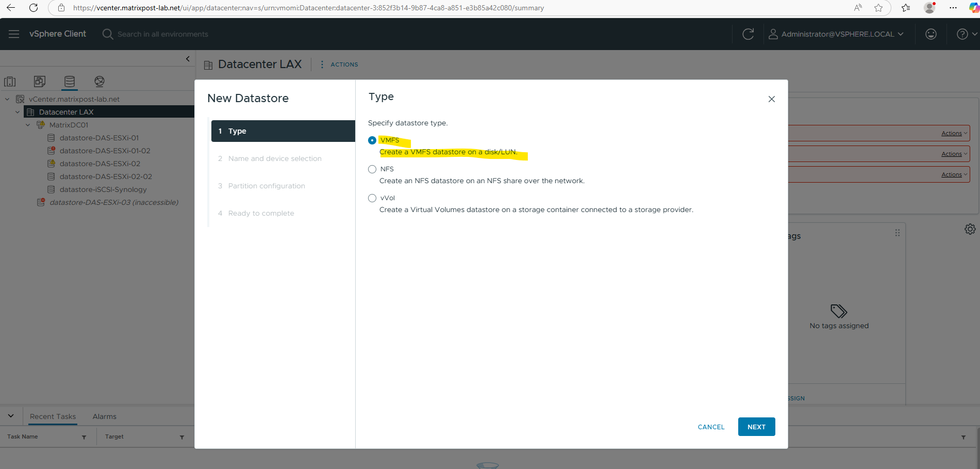Choose the NFS datastore type option
This screenshot has width=980, height=469.
pos(372,169)
